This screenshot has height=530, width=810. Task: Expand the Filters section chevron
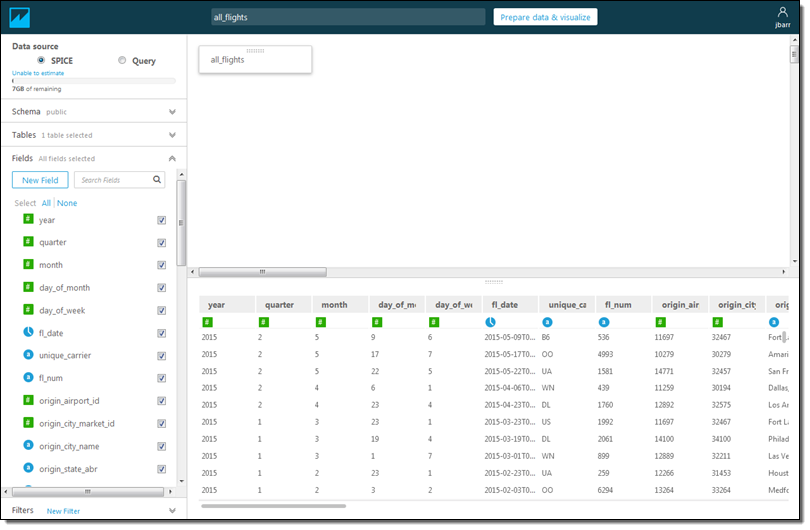[172, 510]
